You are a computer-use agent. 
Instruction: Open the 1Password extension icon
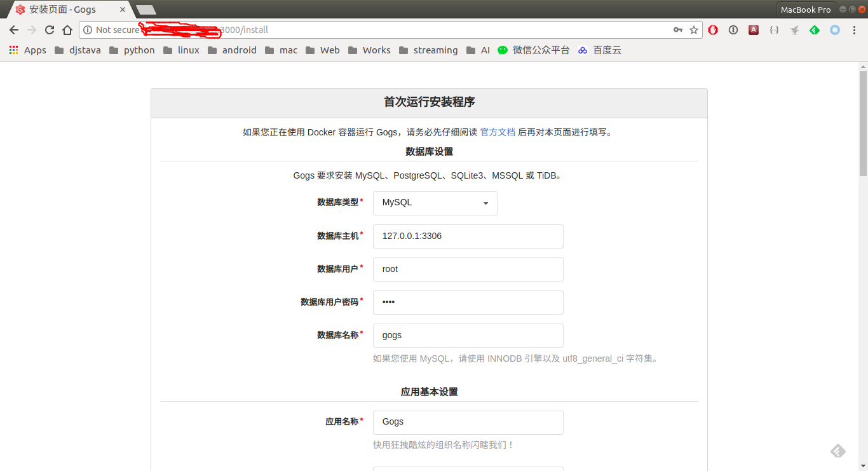733,30
